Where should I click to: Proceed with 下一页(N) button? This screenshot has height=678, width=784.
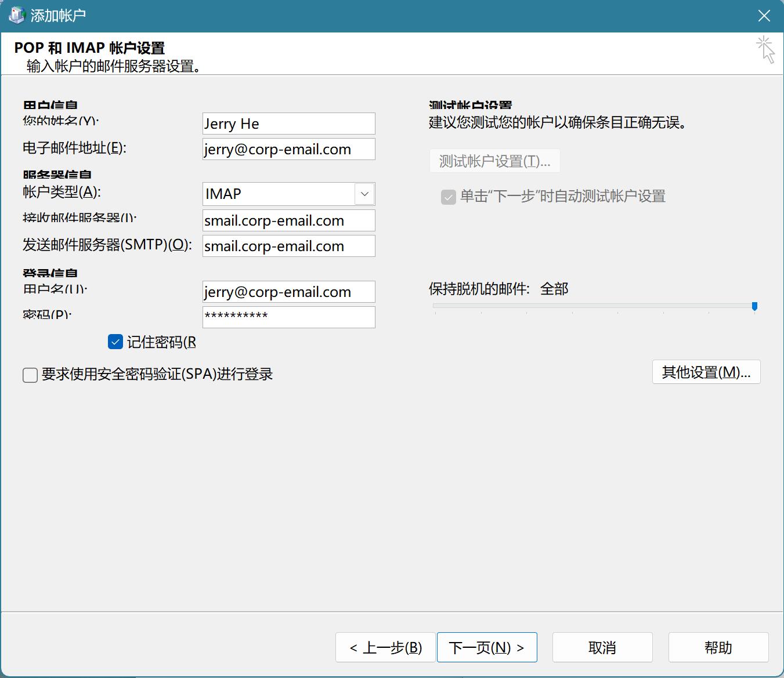click(x=486, y=647)
